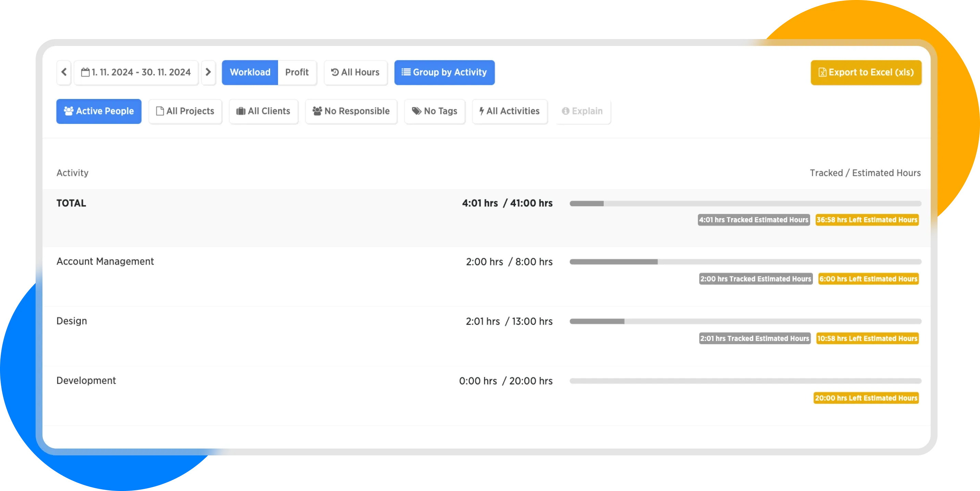
Task: Click the Excel file icon on Export button
Action: click(822, 72)
